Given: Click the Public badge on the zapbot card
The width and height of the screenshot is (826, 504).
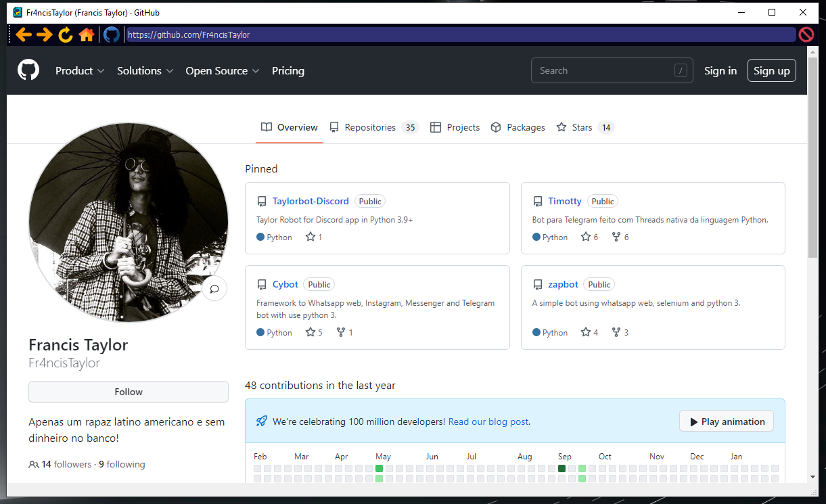Looking at the screenshot, I should 599,284.
